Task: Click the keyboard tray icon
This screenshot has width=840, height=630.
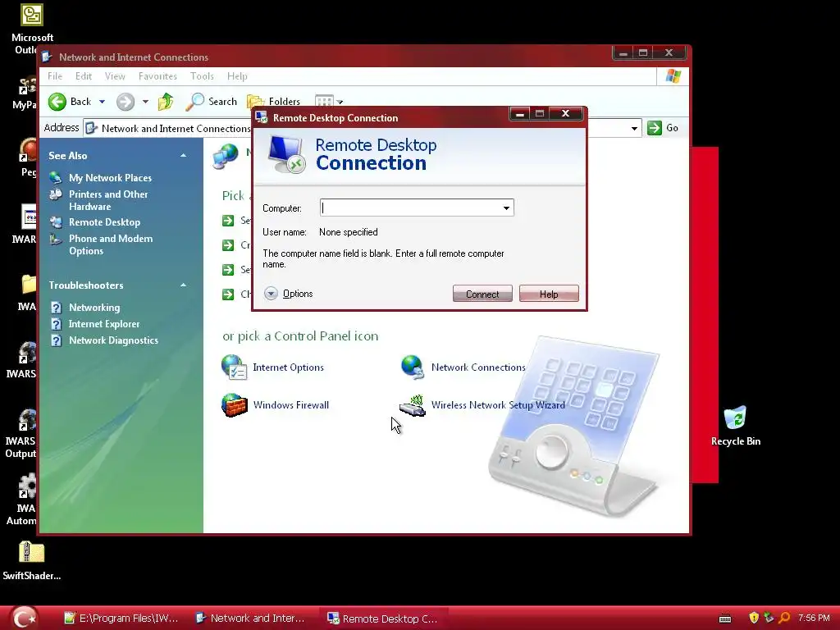Action: tap(725, 619)
